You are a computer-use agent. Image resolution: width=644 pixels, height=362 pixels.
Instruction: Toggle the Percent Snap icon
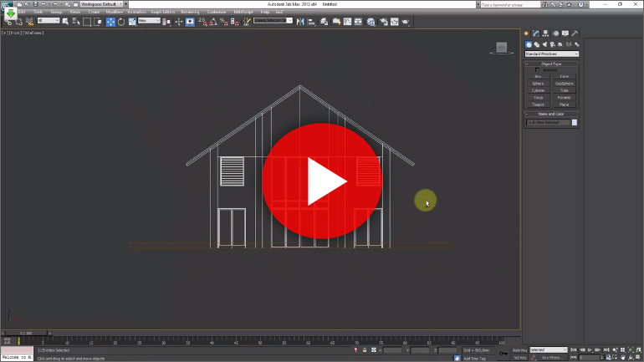click(x=224, y=22)
